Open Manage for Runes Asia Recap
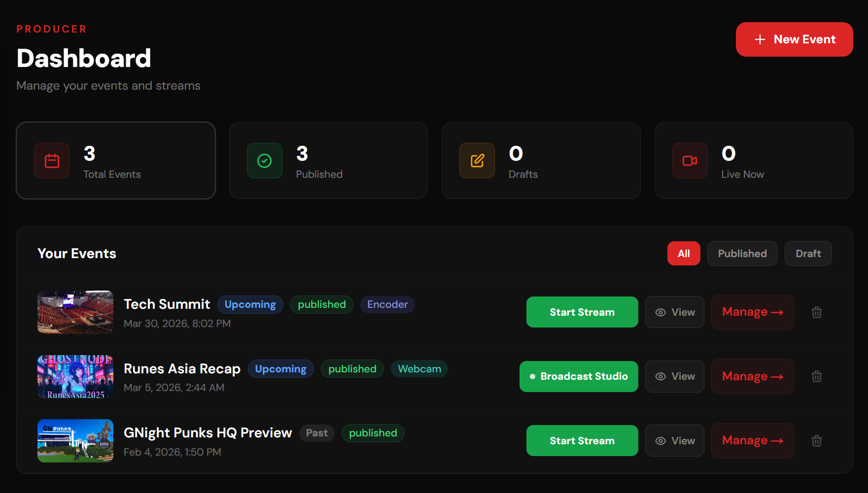868x493 pixels. 752,376
